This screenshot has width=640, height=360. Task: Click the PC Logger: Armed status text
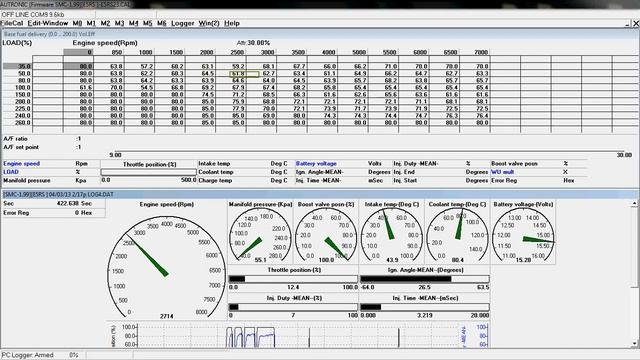point(27,355)
